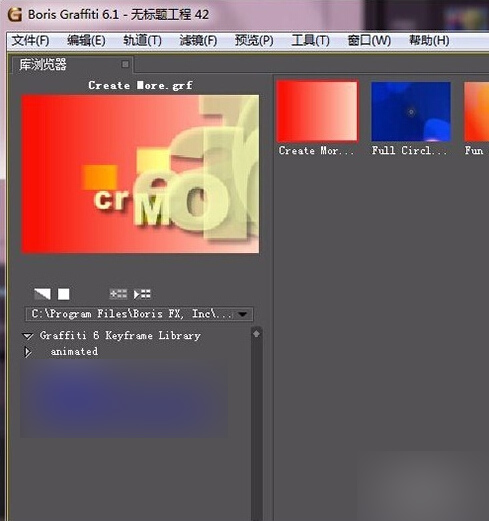Collapse the Graffiti 6 Keyframe Library node
Viewport: 489px width, 521px height.
point(28,336)
